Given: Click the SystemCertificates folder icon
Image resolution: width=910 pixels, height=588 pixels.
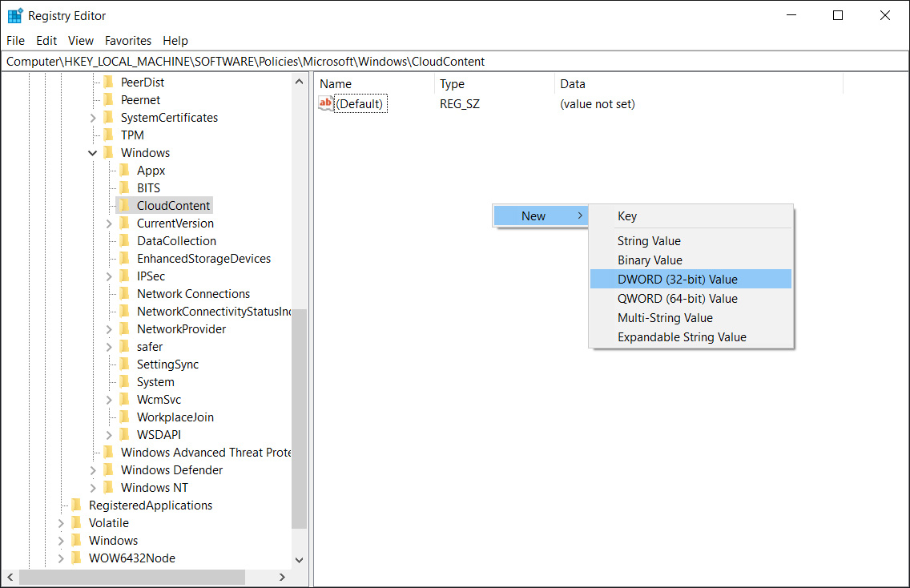Looking at the screenshot, I should click(x=108, y=117).
